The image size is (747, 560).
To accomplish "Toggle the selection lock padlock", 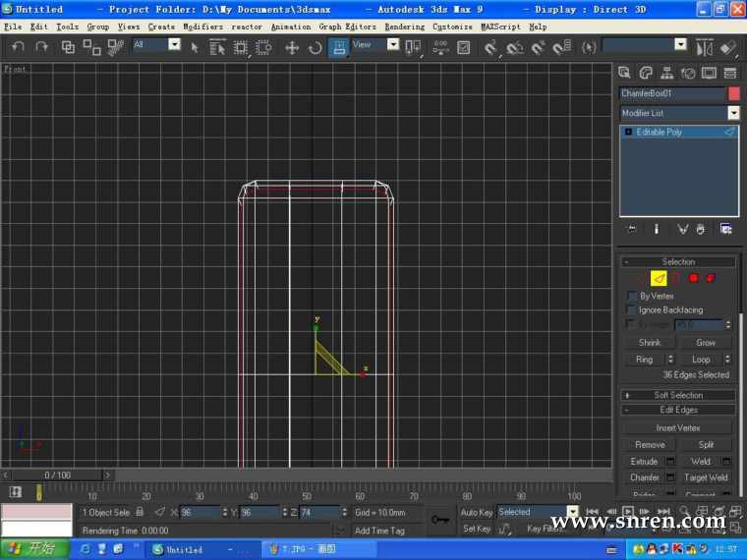I will [x=140, y=512].
